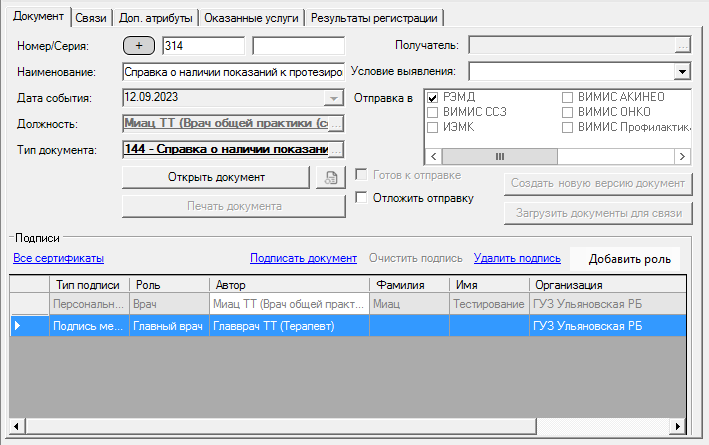Switch to the Связи tab
The image size is (709, 445).
[x=91, y=18]
